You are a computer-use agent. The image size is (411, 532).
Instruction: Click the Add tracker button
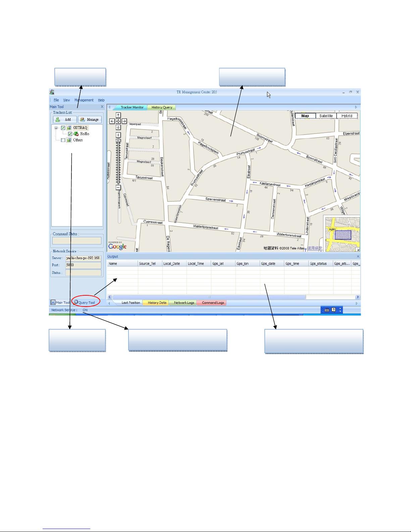(x=65, y=119)
